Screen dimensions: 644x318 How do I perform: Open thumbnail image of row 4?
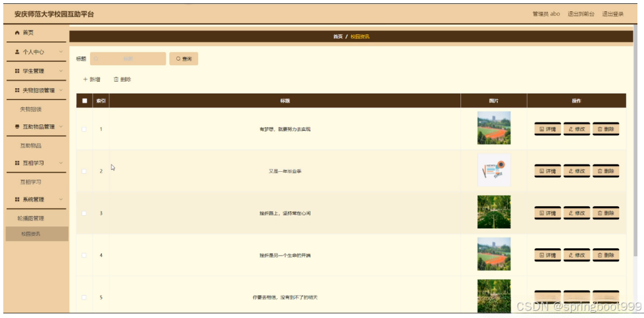[x=493, y=254]
